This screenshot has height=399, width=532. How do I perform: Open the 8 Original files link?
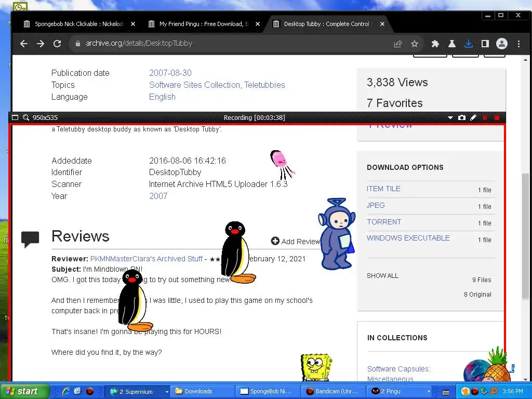[x=477, y=295]
